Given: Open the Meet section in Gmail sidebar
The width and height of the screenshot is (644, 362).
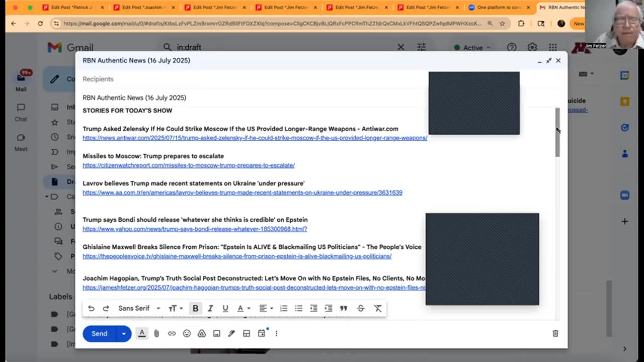Looking at the screenshot, I should tap(21, 142).
